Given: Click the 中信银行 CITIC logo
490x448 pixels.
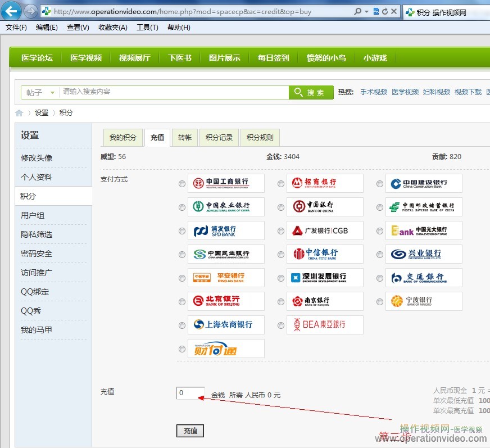Looking at the screenshot, I should tap(325, 254).
